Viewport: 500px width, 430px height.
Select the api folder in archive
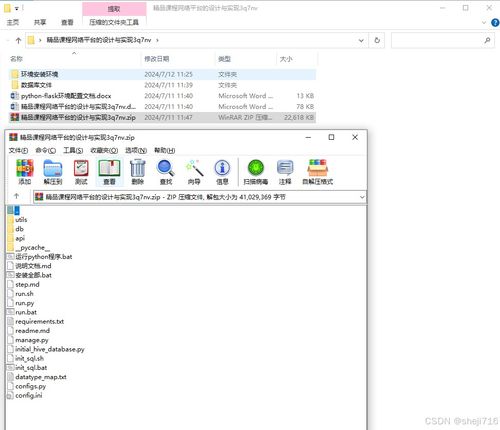point(16,238)
